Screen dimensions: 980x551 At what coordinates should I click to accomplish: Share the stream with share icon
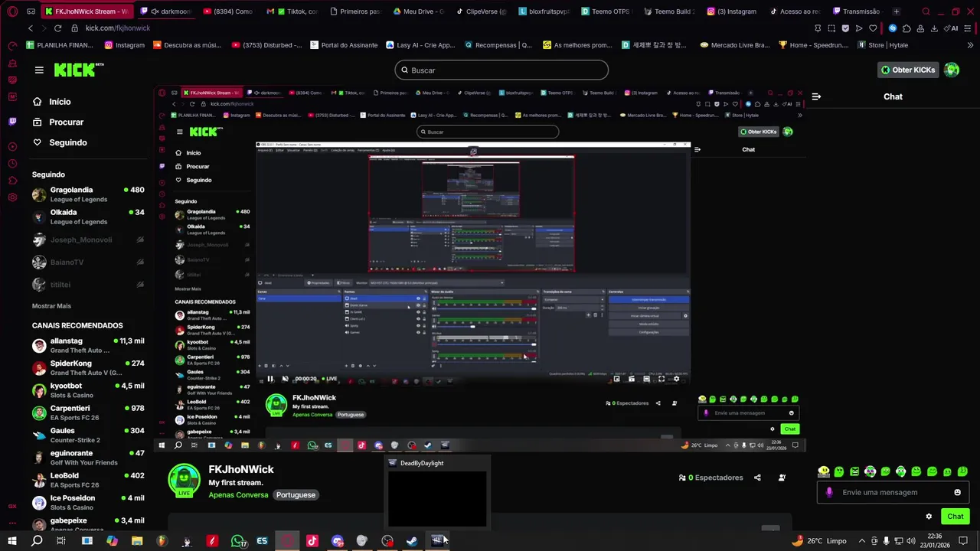pyautogui.click(x=757, y=478)
